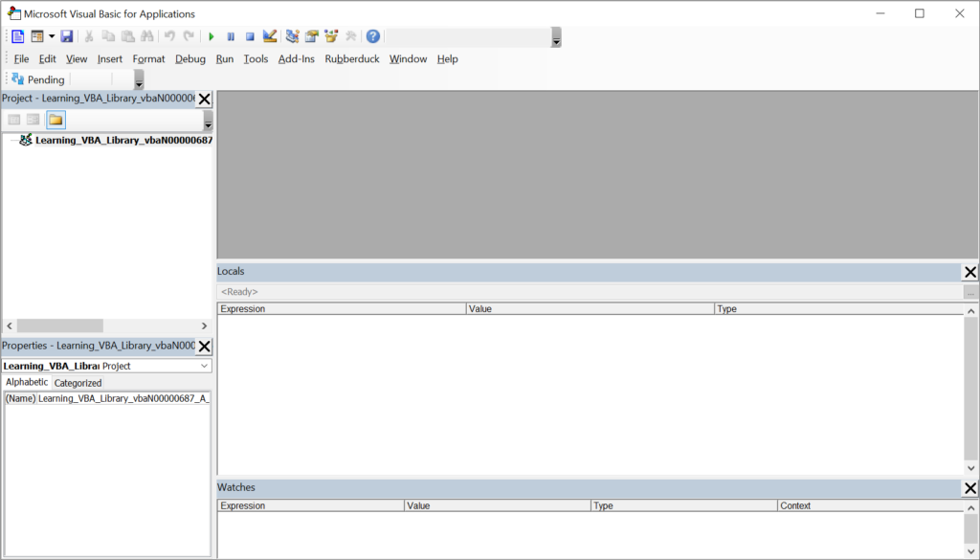
Task: Open the Rubberduck menu
Action: [352, 58]
